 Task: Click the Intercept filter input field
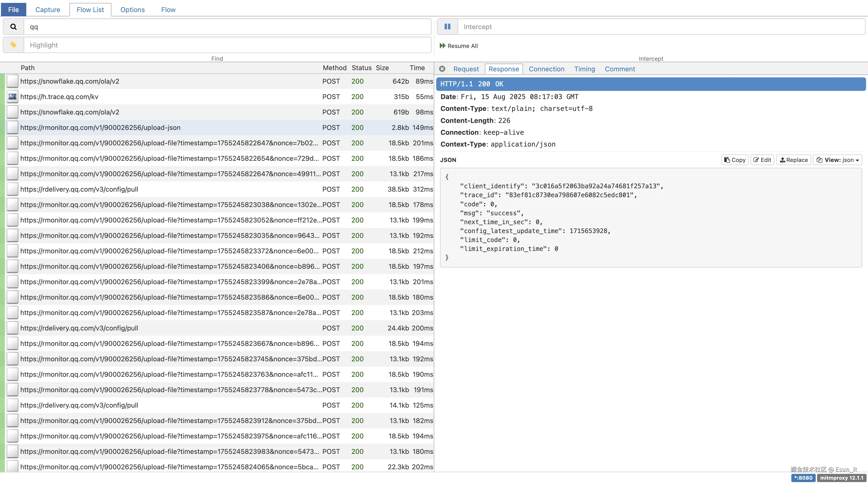click(x=660, y=27)
